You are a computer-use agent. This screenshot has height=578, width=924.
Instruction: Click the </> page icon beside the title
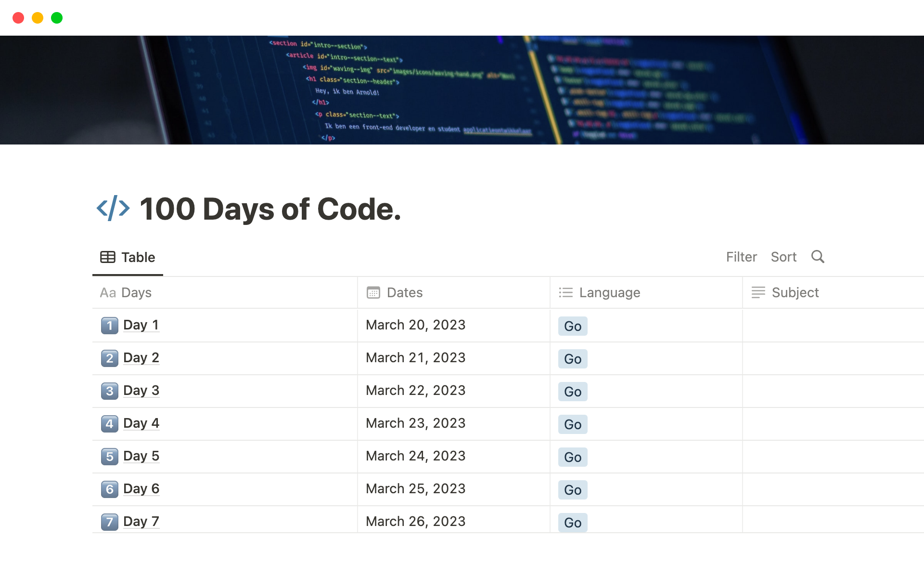[113, 208]
